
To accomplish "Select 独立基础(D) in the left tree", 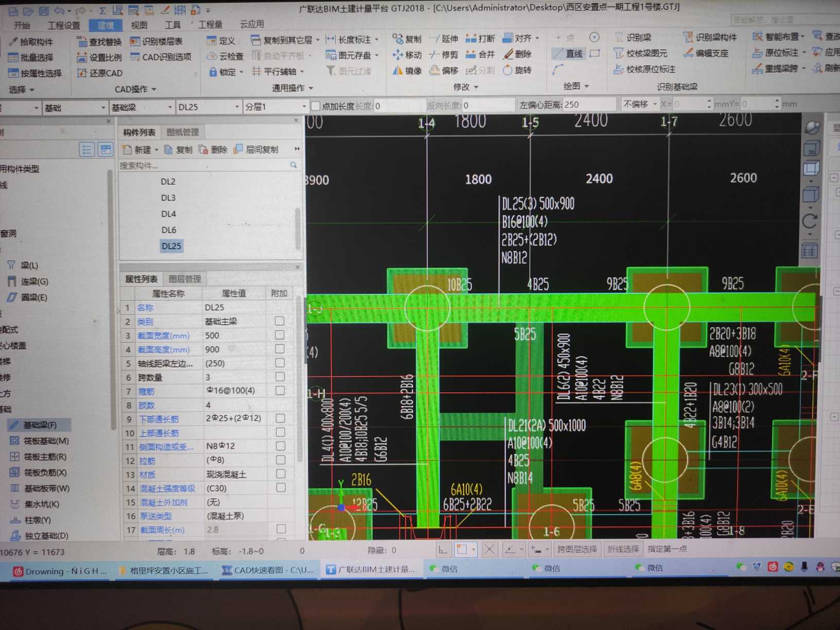I will (40, 536).
